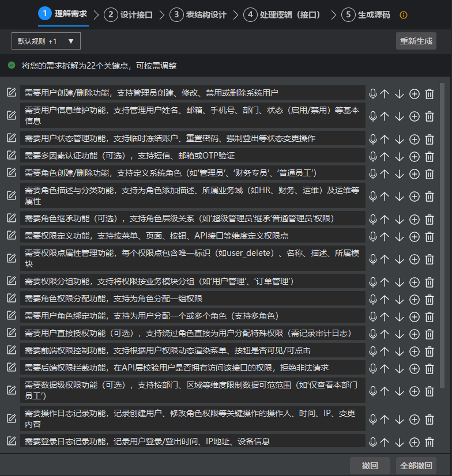The width and height of the screenshot is (452, 476).
Task: Open the 默认规则 +1 dropdown
Action: point(46,41)
